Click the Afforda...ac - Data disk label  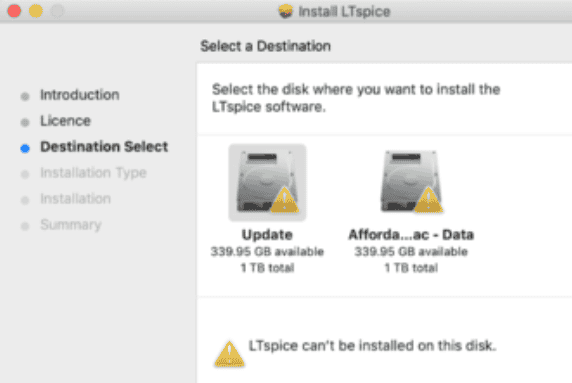[x=411, y=235]
